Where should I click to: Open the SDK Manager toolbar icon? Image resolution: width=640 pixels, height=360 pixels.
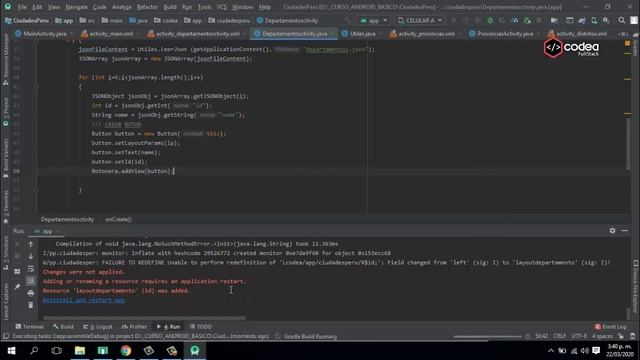click(606, 20)
